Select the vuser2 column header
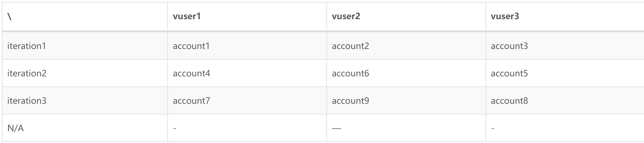 [346, 16]
